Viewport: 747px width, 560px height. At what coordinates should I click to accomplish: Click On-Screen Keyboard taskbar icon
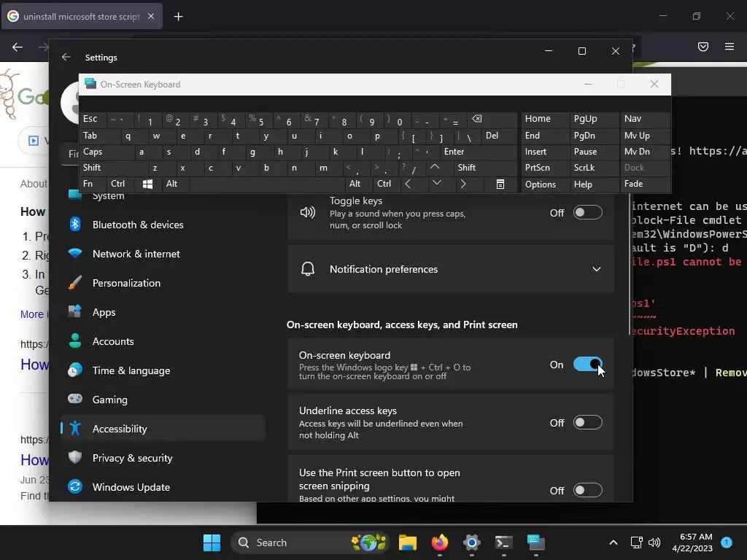tap(536, 542)
